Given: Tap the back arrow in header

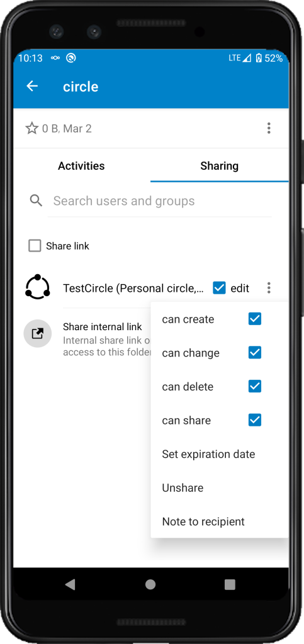Looking at the screenshot, I should pos(32,86).
